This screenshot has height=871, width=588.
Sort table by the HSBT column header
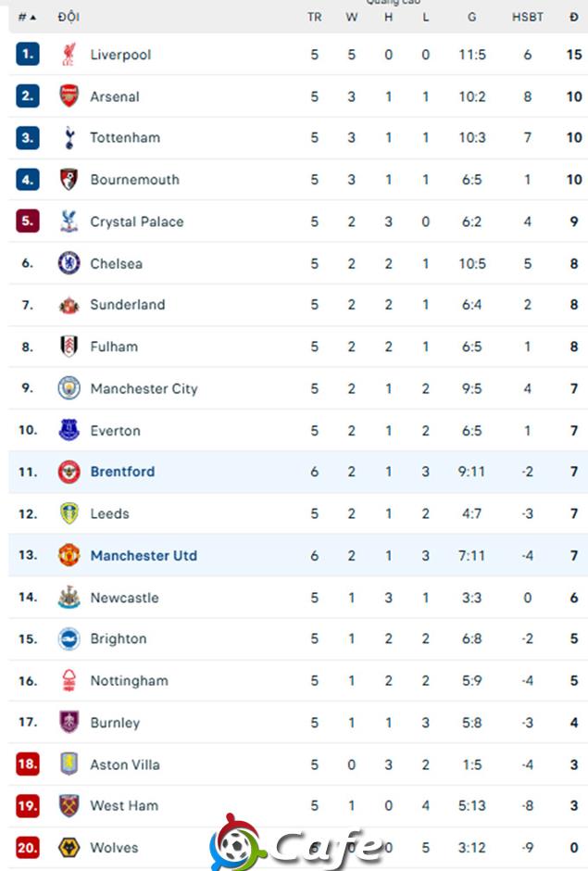(527, 18)
